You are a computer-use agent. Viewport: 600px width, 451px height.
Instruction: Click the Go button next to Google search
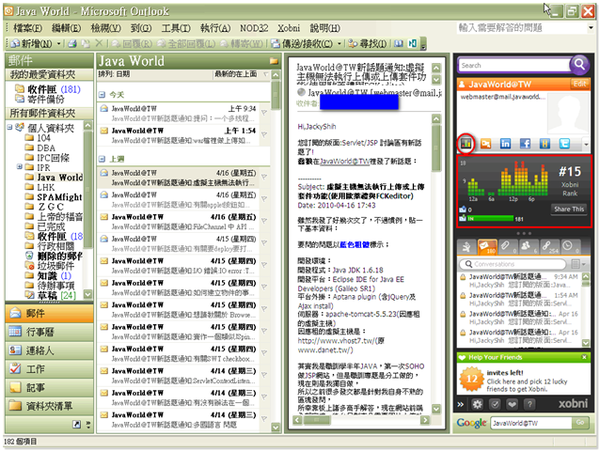580,423
